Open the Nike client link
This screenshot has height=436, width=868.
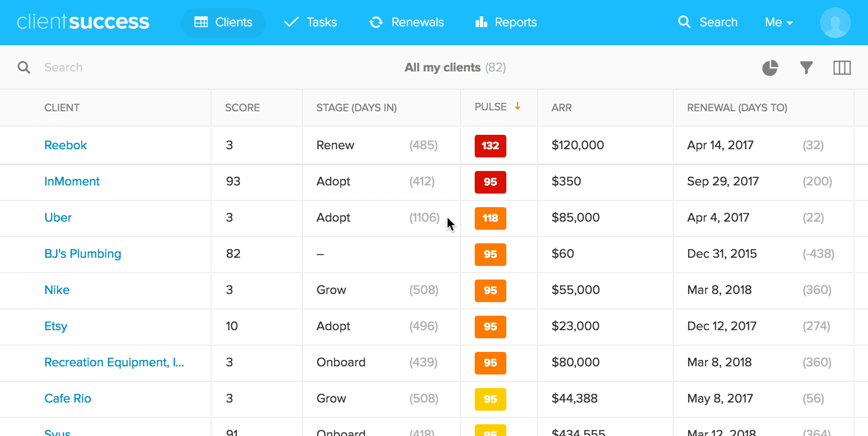click(57, 290)
